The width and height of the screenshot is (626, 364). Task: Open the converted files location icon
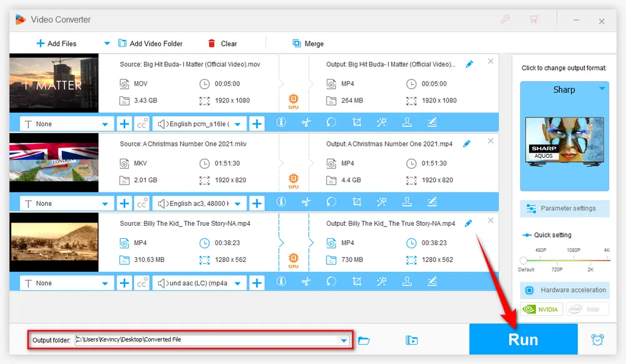click(x=412, y=340)
